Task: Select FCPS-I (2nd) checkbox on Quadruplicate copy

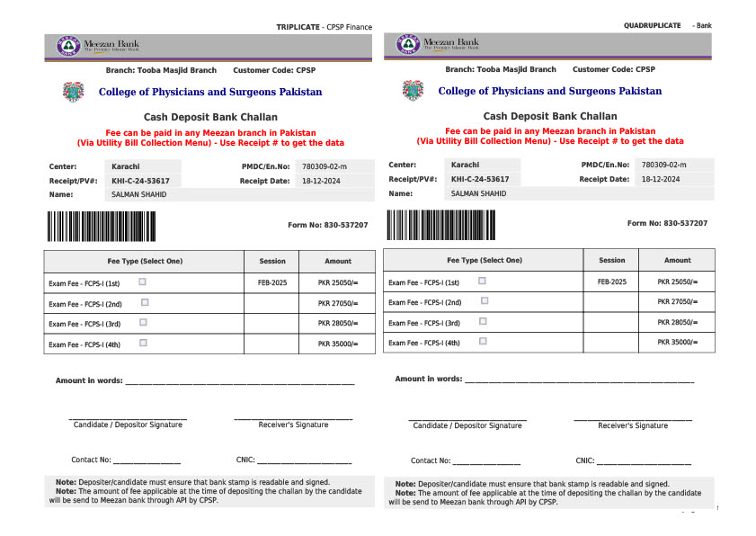Action: 484,301
